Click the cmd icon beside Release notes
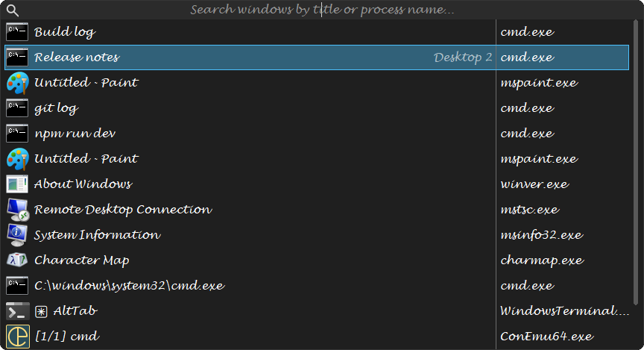This screenshot has height=350, width=644. [17, 57]
